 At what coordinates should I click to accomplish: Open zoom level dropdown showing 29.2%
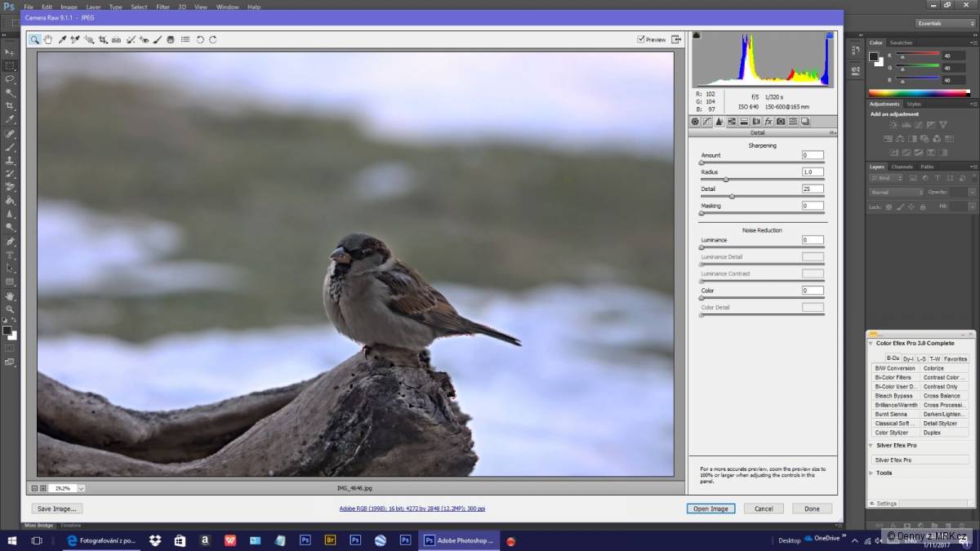[81, 488]
